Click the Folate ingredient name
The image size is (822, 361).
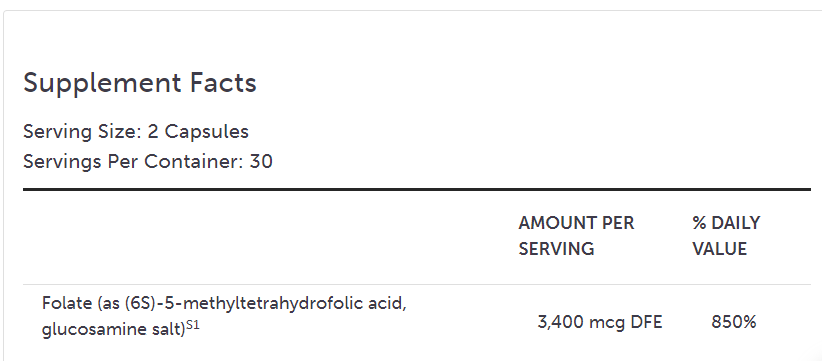[58, 303]
